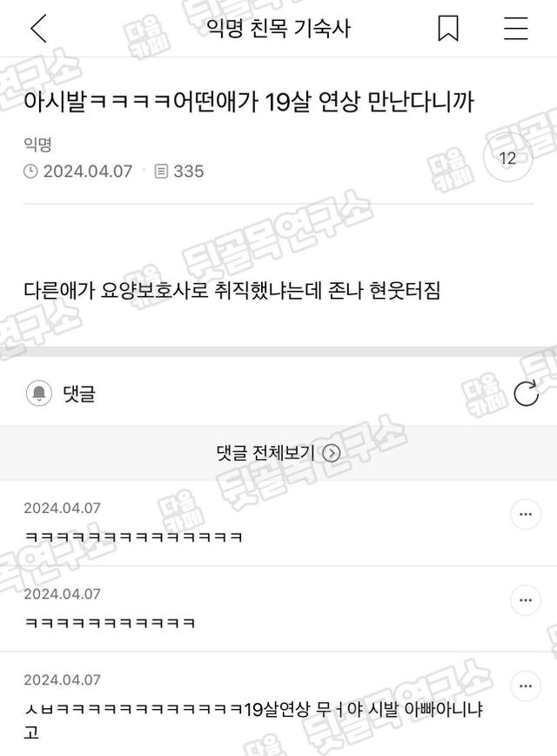557x756 pixels.
Task: Open options menu for the 19살연상 comment
Action: coord(526,686)
